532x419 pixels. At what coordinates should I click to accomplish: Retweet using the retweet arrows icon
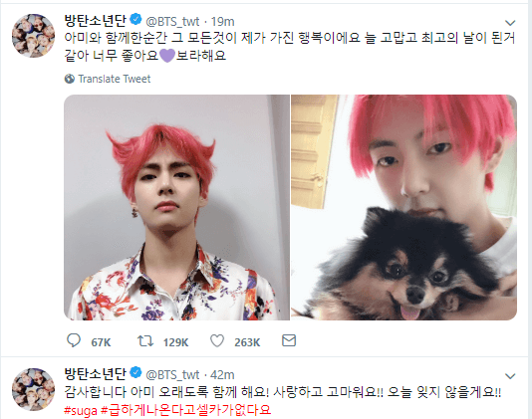pos(145,340)
